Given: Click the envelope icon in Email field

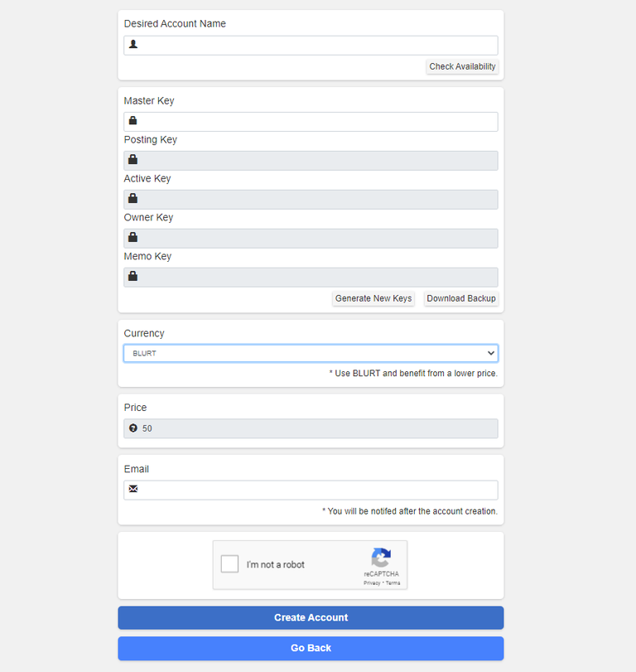Looking at the screenshot, I should tap(133, 489).
